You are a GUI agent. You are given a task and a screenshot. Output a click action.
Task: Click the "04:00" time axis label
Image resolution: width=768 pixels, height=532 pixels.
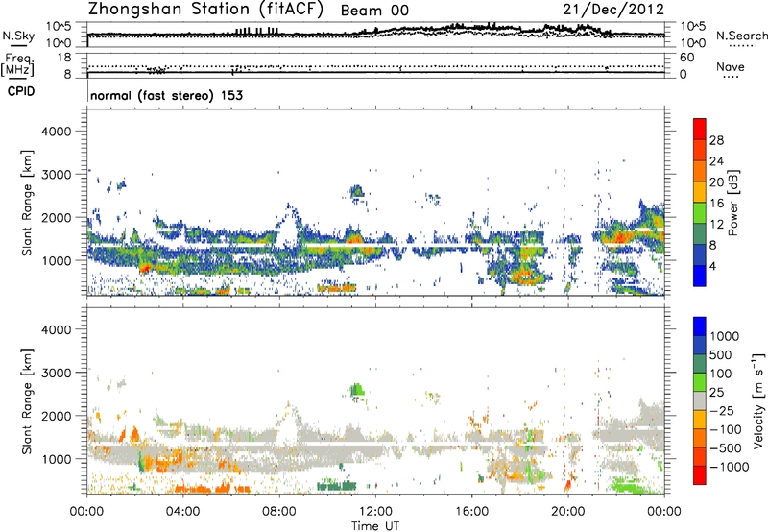point(182,512)
